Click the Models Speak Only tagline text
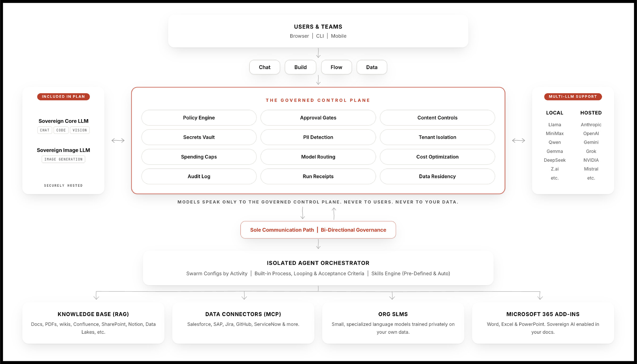Viewport: 637px width, 364px height. point(318,202)
